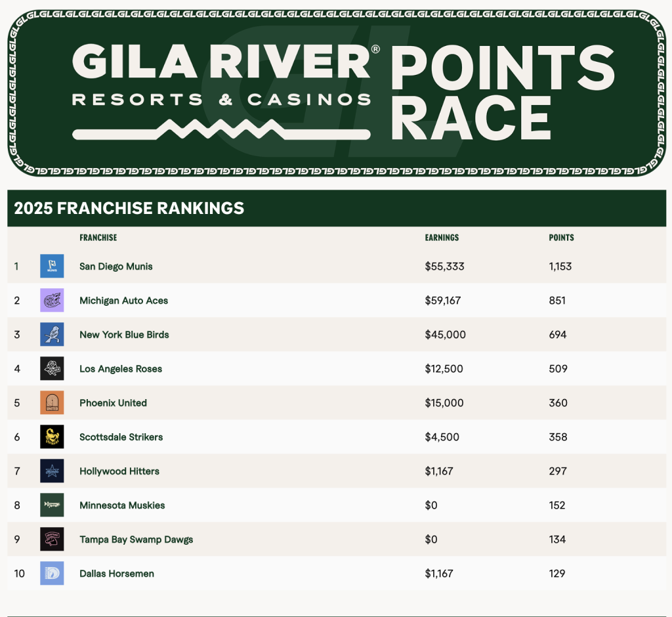Click the Phoenix United logo icon
The height and width of the screenshot is (617, 672).
[52, 402]
